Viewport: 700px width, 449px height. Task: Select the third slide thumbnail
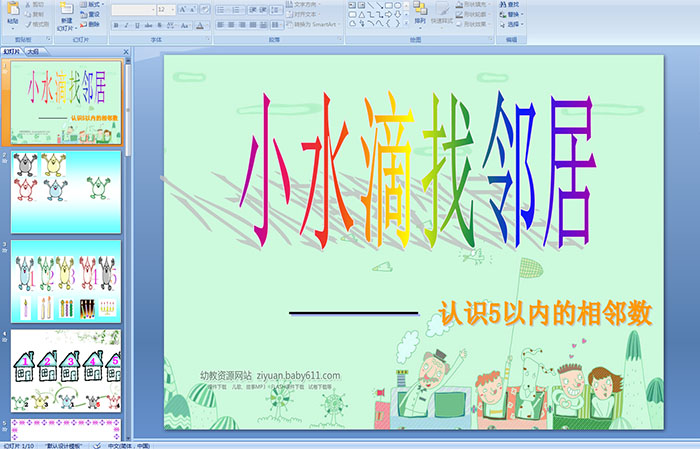pos(66,280)
